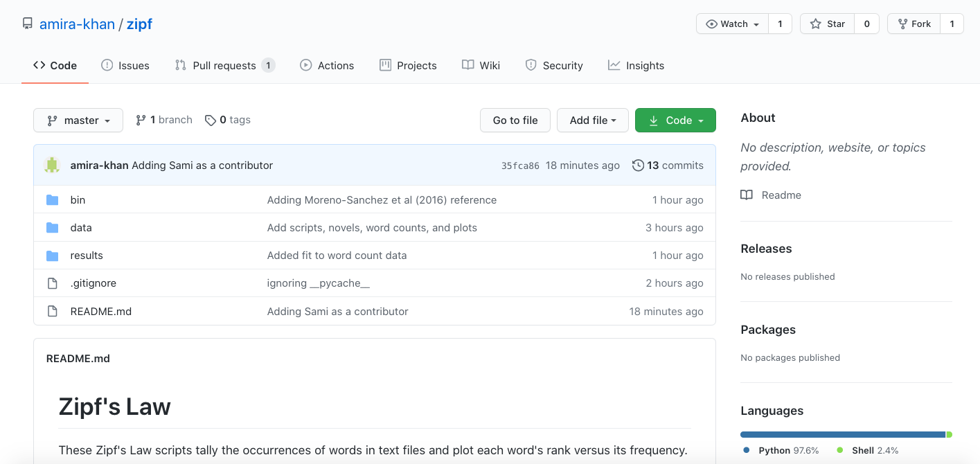Switch to the Issues tab
This screenshot has height=464, width=980.
(125, 65)
